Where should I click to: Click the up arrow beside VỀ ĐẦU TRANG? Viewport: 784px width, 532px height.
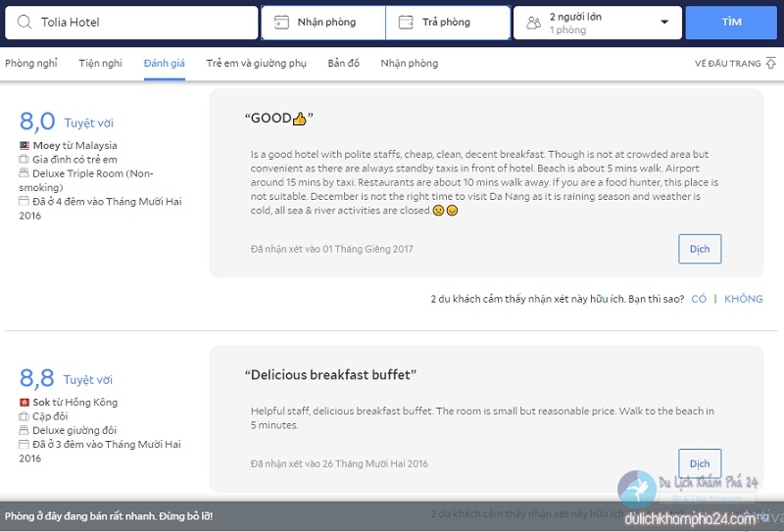click(x=772, y=63)
